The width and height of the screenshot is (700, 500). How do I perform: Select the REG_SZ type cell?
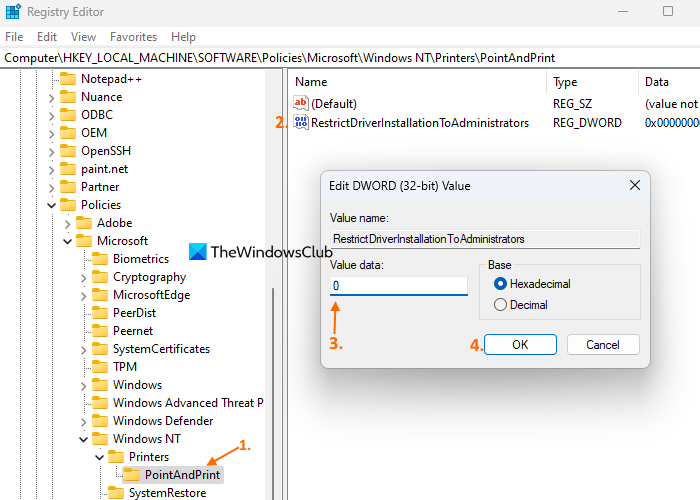coord(572,104)
